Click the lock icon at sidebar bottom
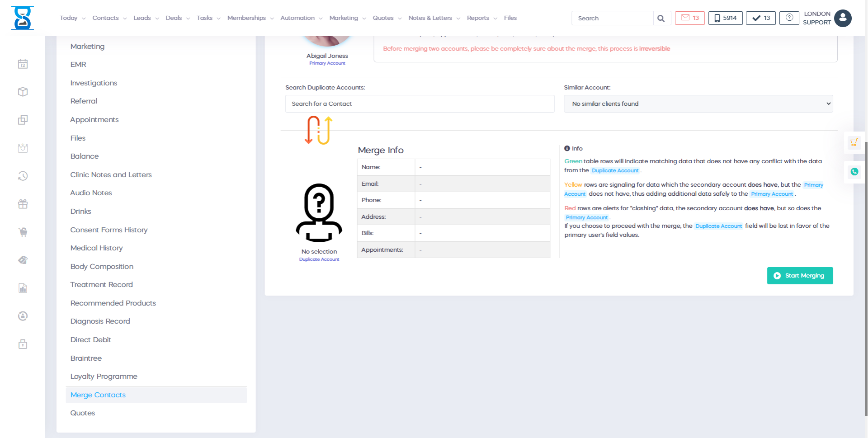The width and height of the screenshot is (868, 438). tap(23, 344)
